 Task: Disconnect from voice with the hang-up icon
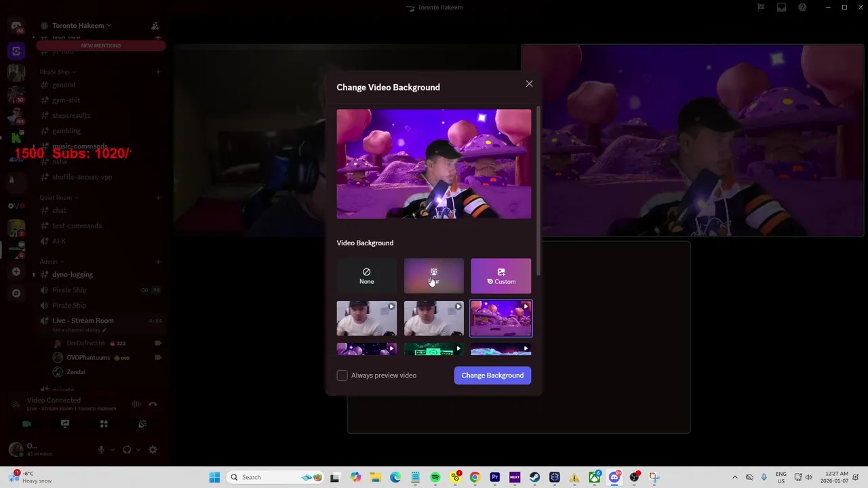pos(153,404)
